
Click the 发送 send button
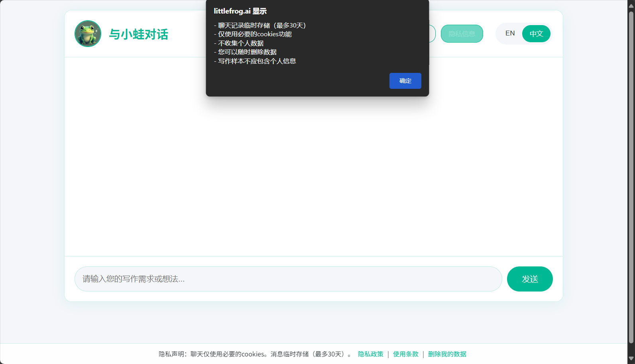[530, 279]
